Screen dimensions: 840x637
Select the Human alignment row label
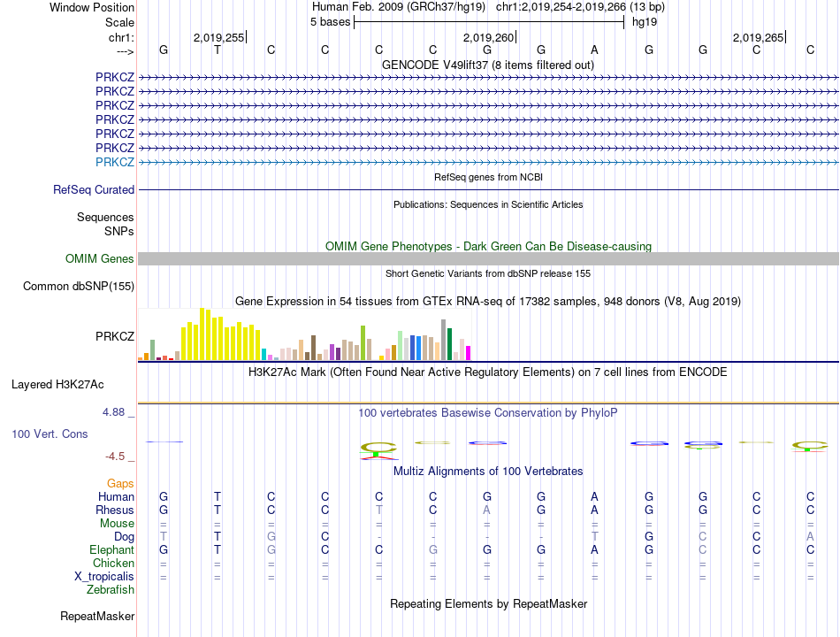click(116, 496)
